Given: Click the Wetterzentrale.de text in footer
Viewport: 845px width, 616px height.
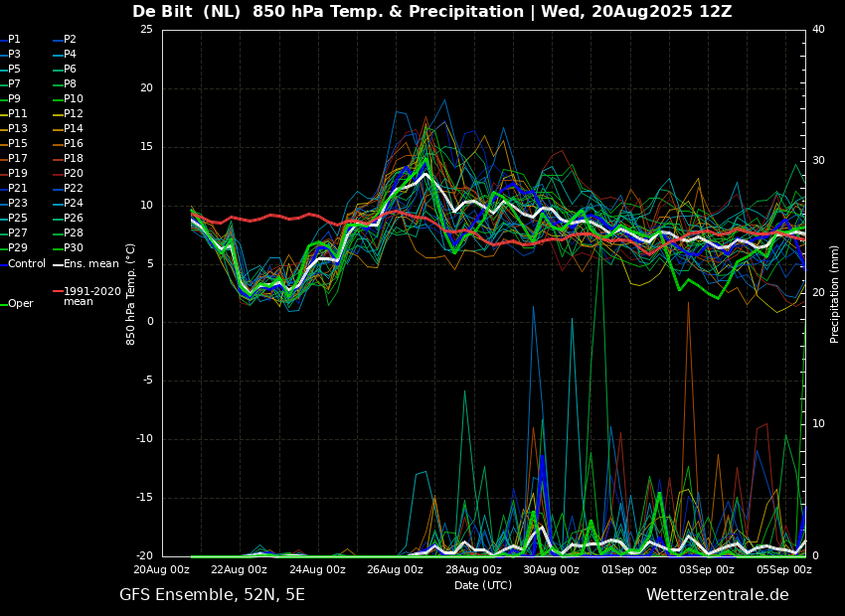Looking at the screenshot, I should click(717, 595).
